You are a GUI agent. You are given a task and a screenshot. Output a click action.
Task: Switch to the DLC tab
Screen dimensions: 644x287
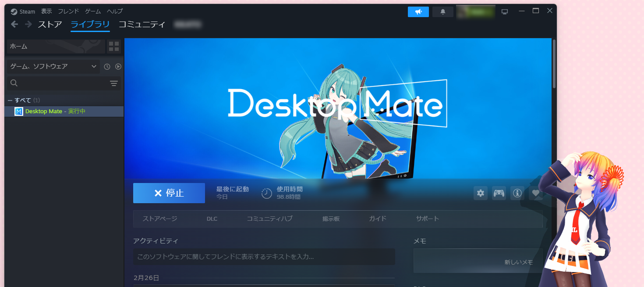(x=212, y=219)
